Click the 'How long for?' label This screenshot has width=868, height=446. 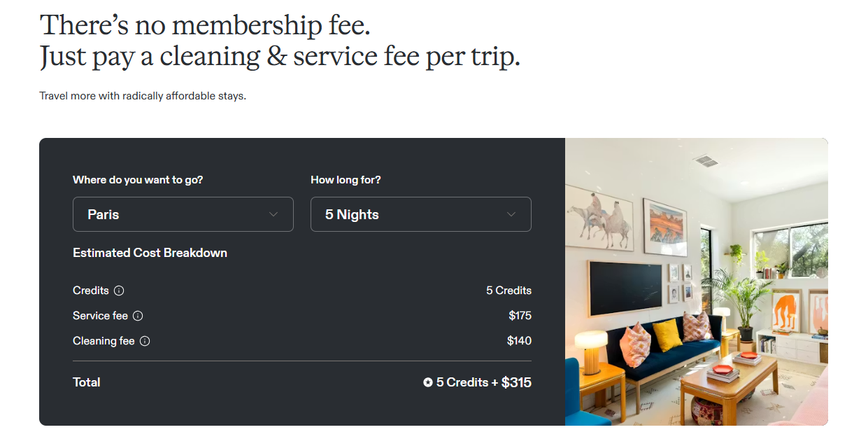click(346, 180)
